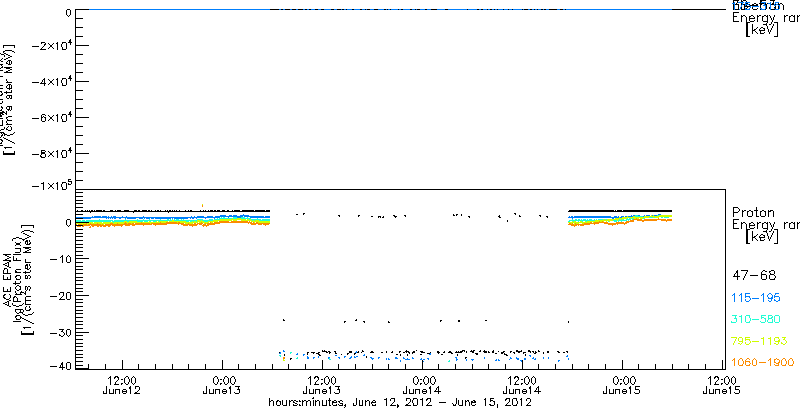This screenshot has height=410, width=800.
Task: Select the '0:00 June14' time axis label
Action: 422,386
